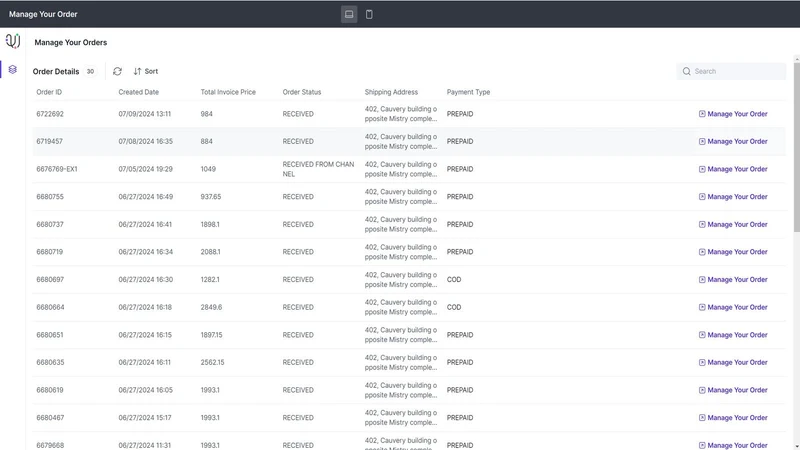
Task: Click the Order Status column header
Action: point(302,92)
